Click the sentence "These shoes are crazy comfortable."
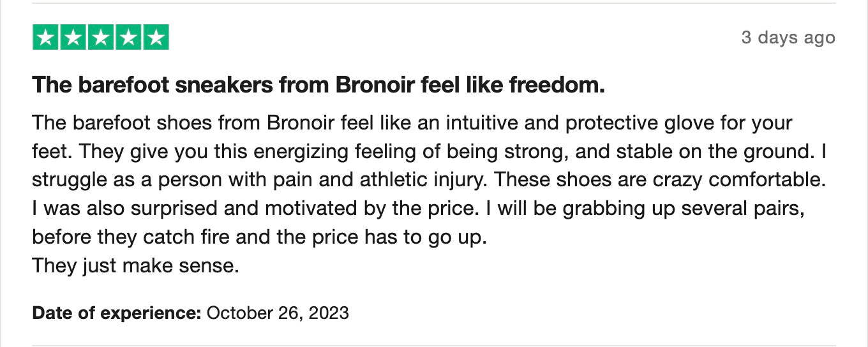The image size is (868, 347). tap(661, 180)
